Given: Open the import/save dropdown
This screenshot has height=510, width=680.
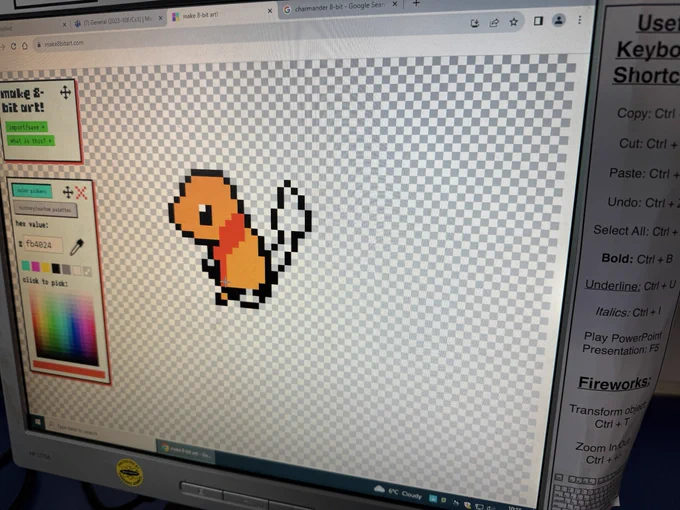Looking at the screenshot, I should [x=27, y=128].
